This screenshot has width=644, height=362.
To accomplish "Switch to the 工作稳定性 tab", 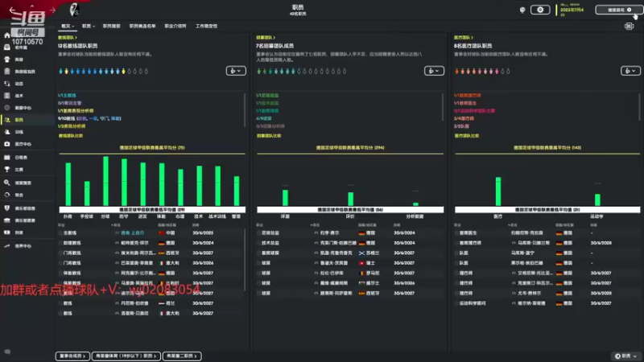I will 206,26.
